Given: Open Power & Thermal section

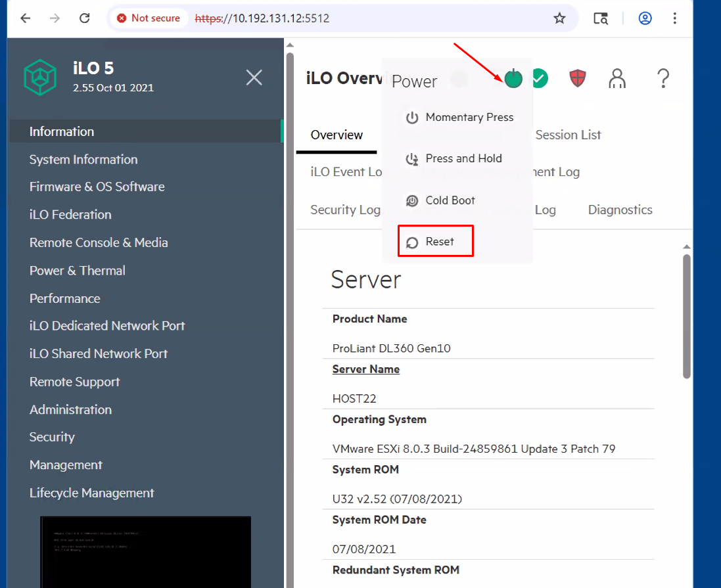Looking at the screenshot, I should (78, 271).
